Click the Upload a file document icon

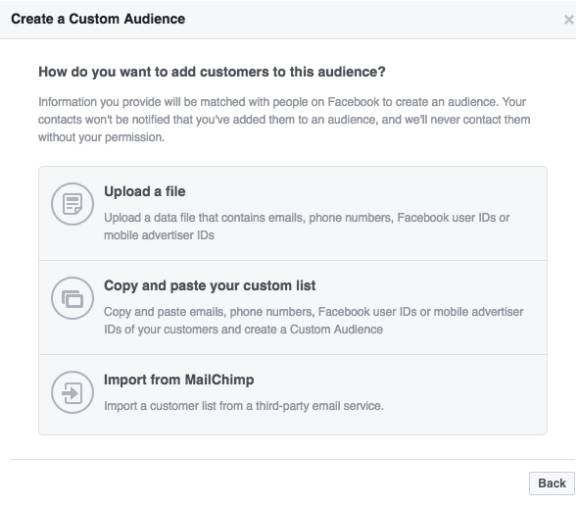pyautogui.click(x=72, y=204)
